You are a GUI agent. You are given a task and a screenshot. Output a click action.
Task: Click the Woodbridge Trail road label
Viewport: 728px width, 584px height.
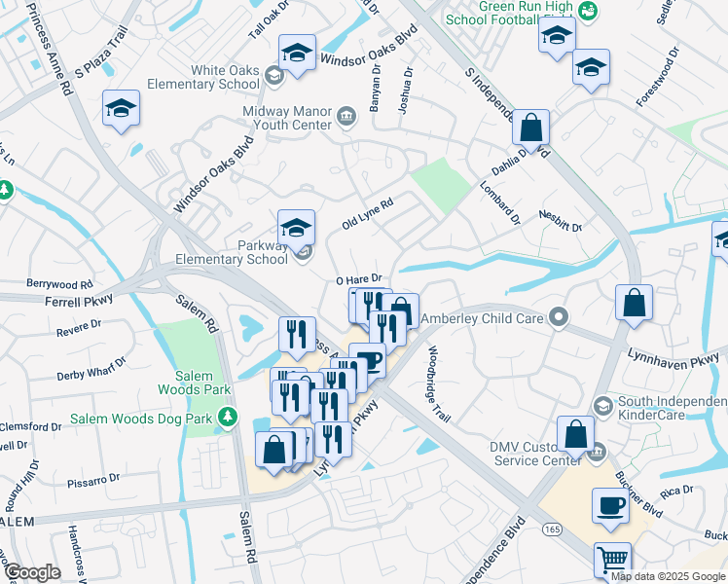(438, 383)
